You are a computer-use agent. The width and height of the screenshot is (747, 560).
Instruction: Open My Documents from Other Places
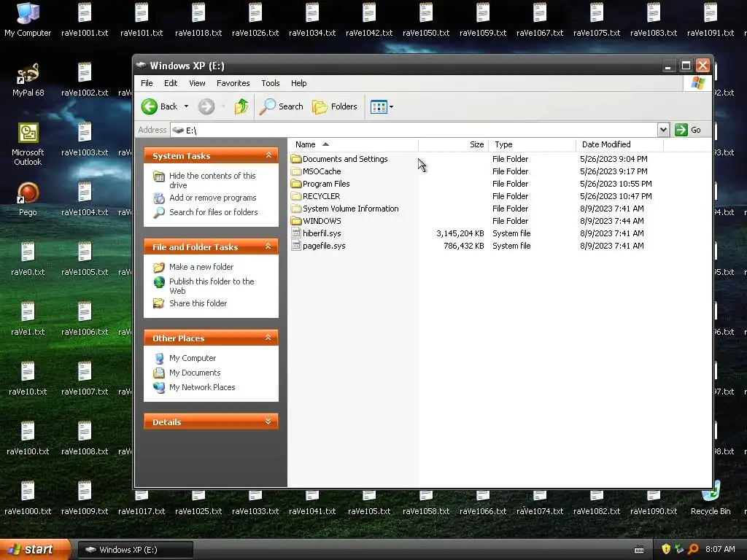click(x=195, y=373)
